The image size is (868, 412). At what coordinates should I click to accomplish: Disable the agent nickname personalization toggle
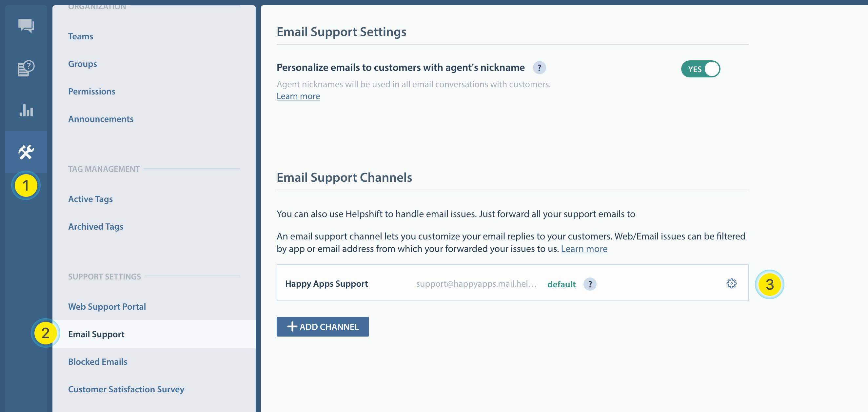(700, 69)
